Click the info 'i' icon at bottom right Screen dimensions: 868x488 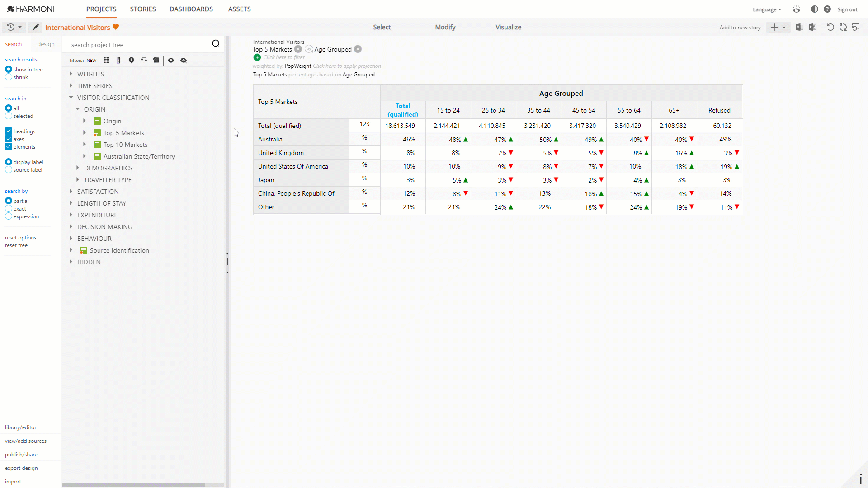[x=860, y=479]
